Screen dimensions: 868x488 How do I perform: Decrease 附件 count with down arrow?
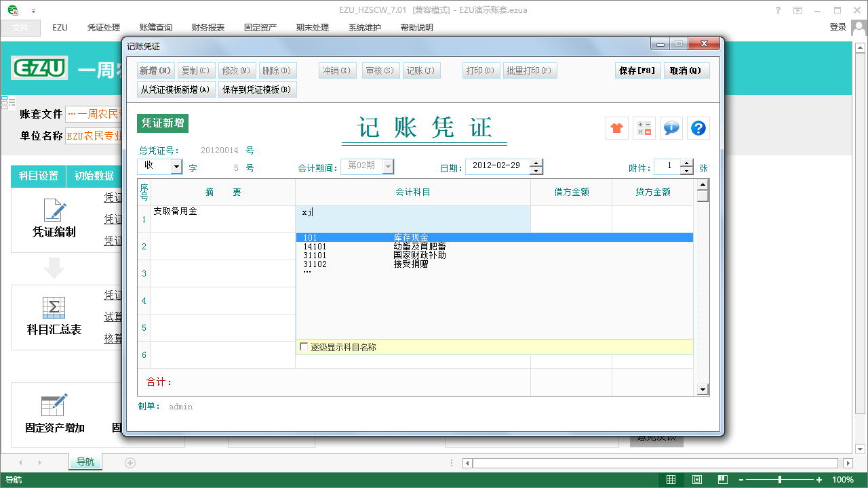(x=687, y=170)
